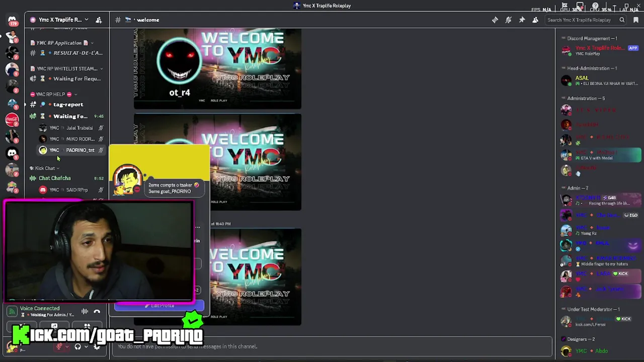
Task: Toggle channel notification settings bell icon
Action: point(508,20)
